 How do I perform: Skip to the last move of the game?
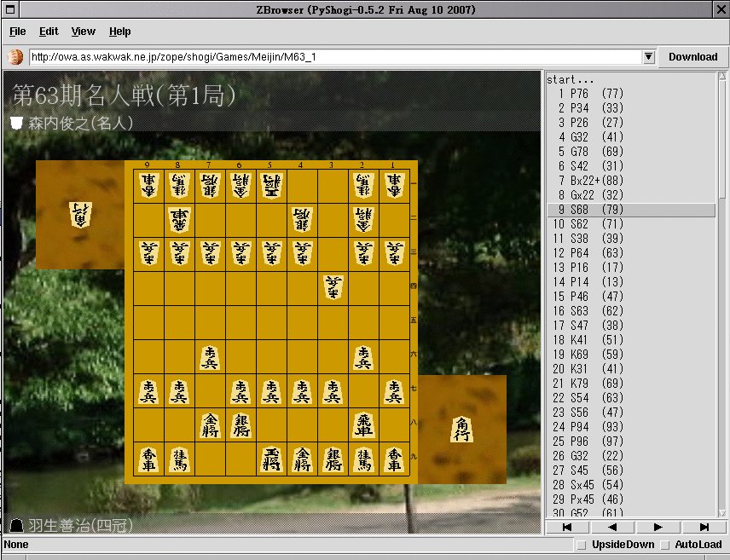pos(704,528)
